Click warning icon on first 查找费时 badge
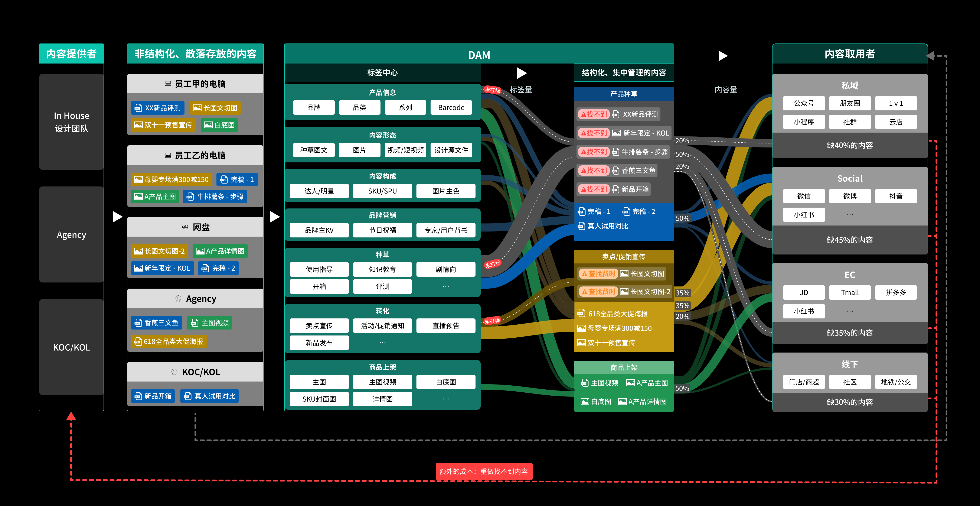The height and width of the screenshot is (506, 980). 584,274
